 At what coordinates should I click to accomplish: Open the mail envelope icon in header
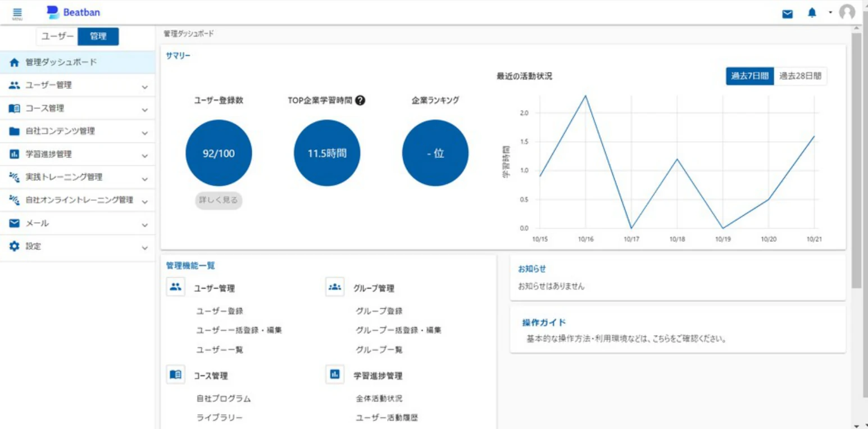coord(788,14)
